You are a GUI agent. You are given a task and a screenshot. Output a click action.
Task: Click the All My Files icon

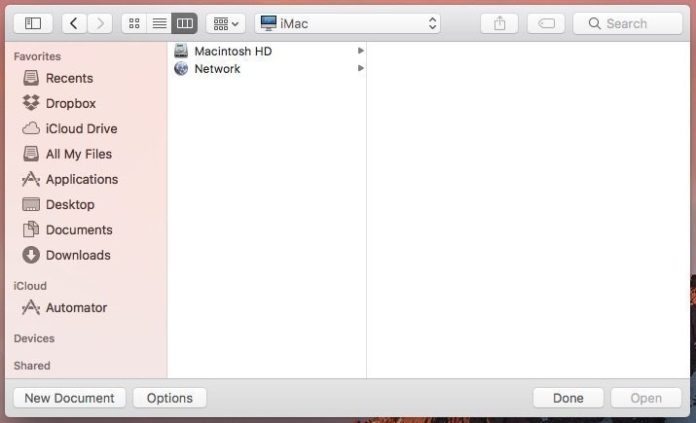(31, 154)
